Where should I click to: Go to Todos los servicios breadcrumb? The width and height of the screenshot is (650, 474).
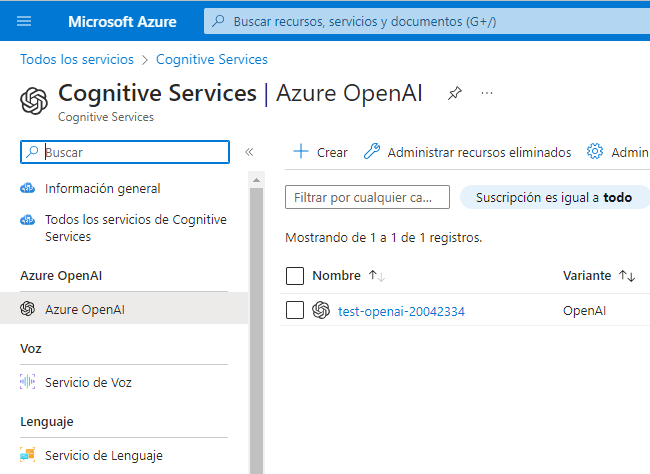[77, 59]
